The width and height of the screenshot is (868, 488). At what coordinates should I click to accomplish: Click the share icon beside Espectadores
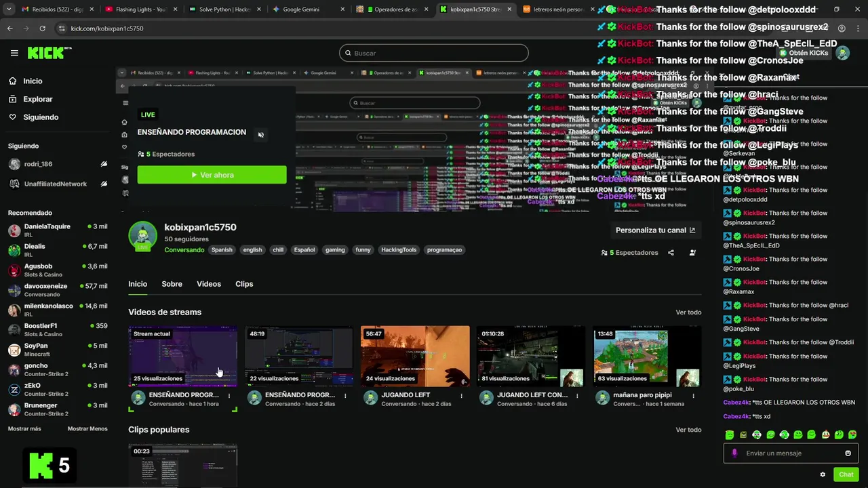click(671, 253)
